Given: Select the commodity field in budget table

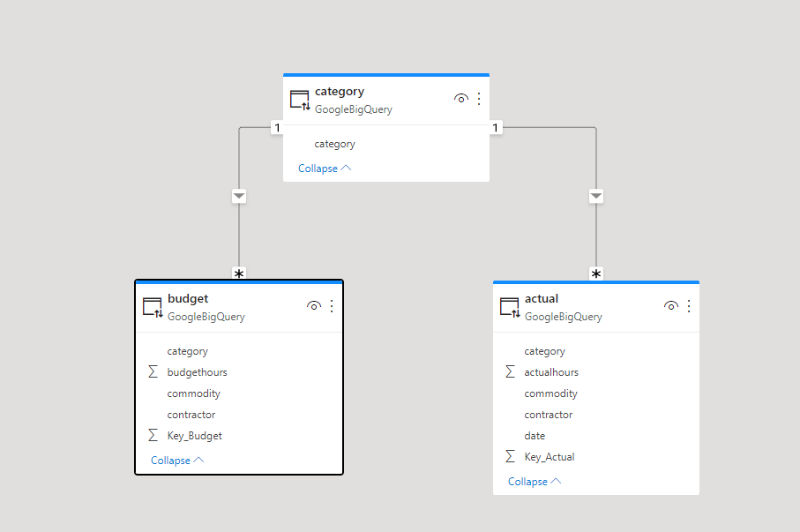Looking at the screenshot, I should [x=193, y=393].
